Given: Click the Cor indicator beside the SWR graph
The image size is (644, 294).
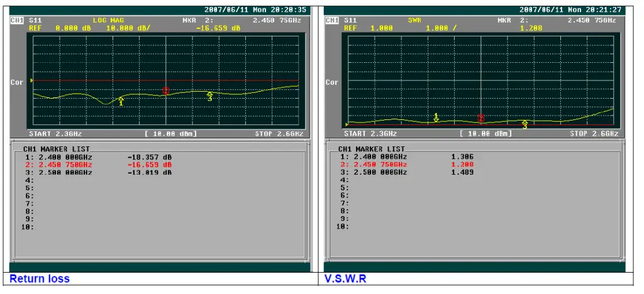Looking at the screenshot, I should click(332, 82).
